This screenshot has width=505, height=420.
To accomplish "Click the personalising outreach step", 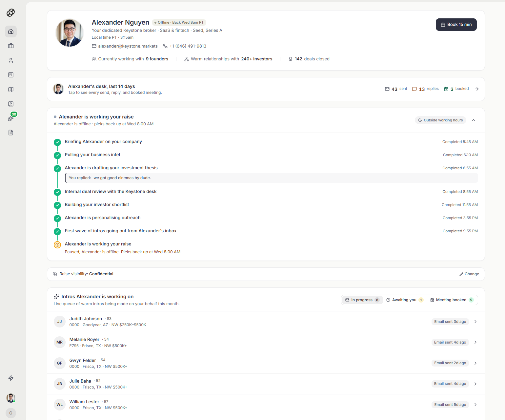I will pos(103,218).
